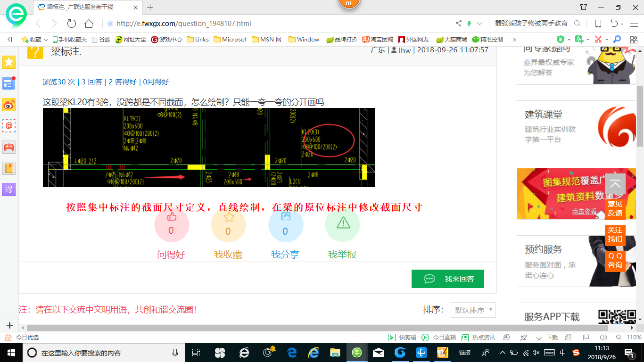Open the 默认排序 sort dropdown
The image size is (644, 362).
click(x=473, y=310)
